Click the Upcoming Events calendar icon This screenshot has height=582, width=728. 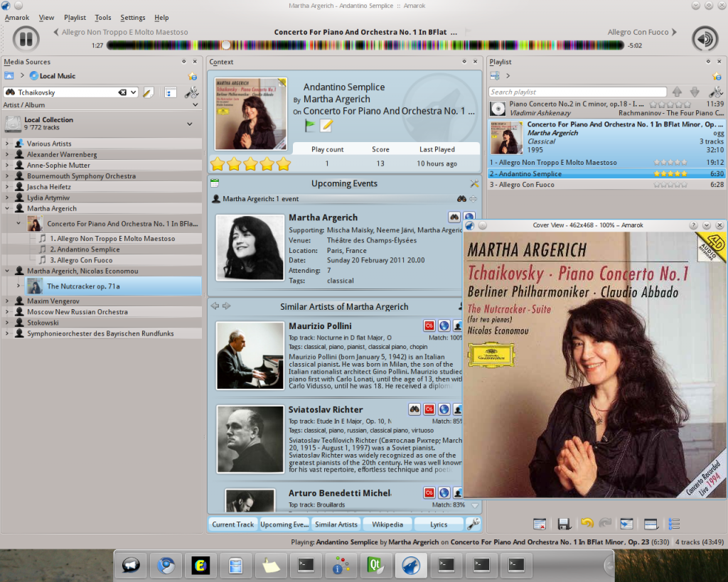click(215, 183)
